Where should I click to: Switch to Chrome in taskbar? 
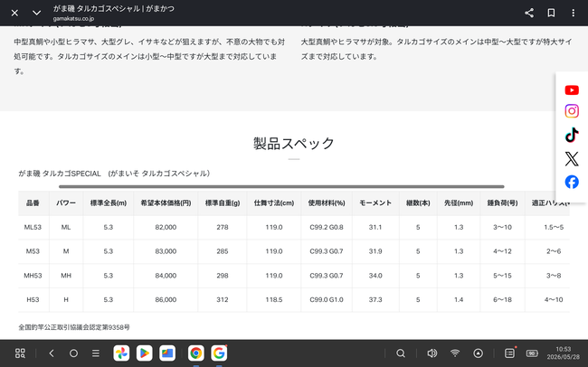[x=195, y=353]
